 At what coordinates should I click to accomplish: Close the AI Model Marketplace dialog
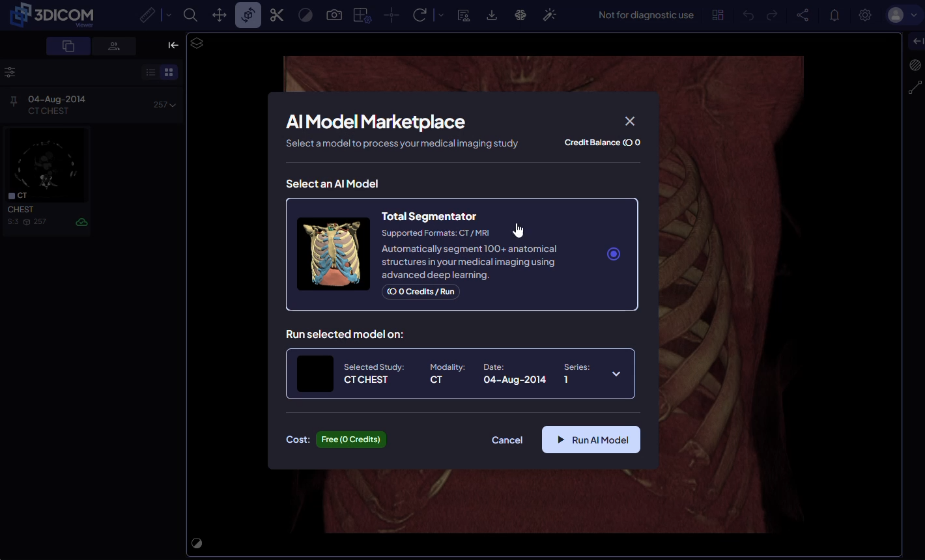click(x=630, y=121)
